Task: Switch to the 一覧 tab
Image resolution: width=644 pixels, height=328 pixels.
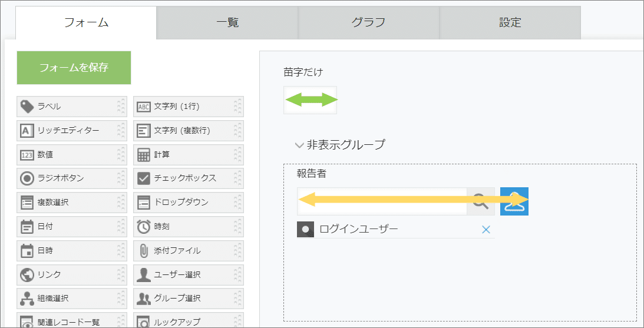Action: pyautogui.click(x=227, y=22)
